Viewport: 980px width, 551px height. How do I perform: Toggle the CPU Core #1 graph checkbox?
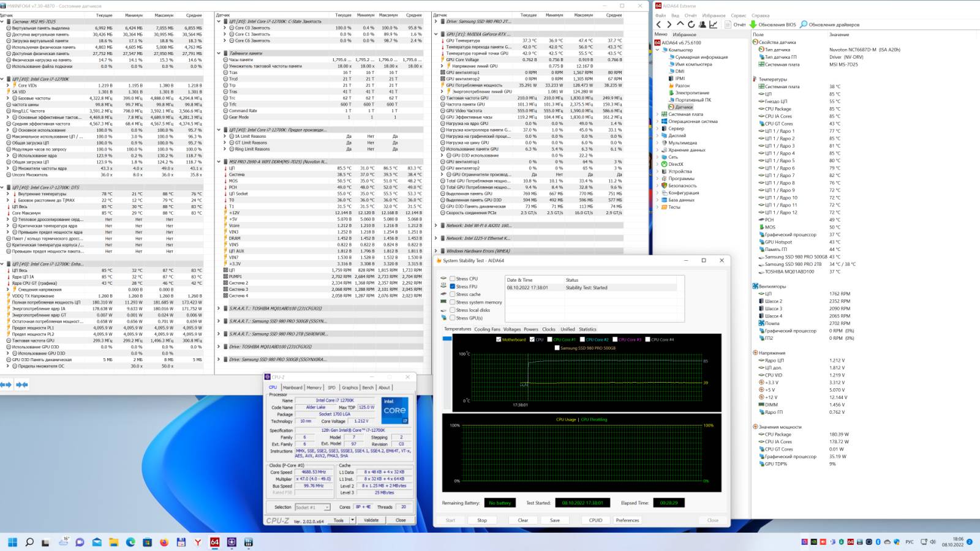550,339
